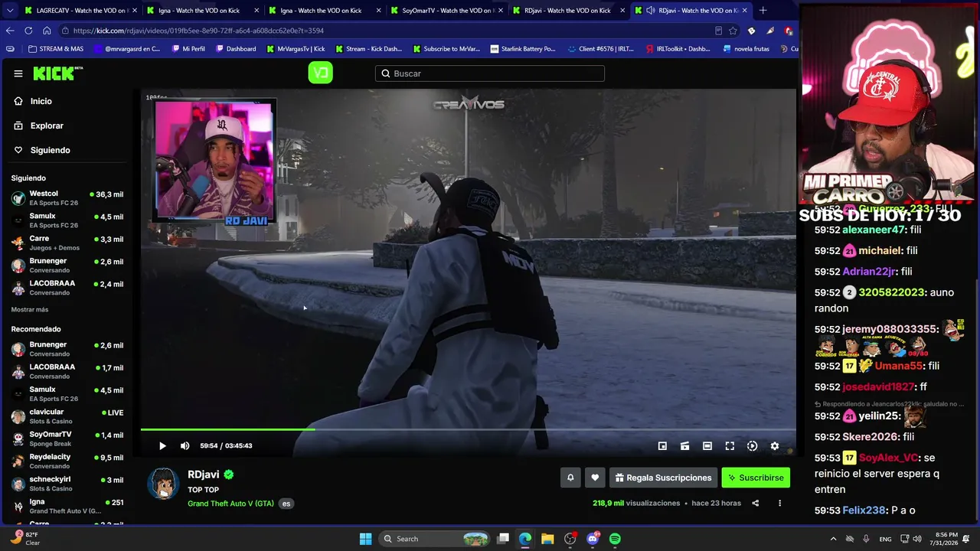Viewport: 980px width, 551px height.
Task: Reload the current browser page
Action: [28, 31]
